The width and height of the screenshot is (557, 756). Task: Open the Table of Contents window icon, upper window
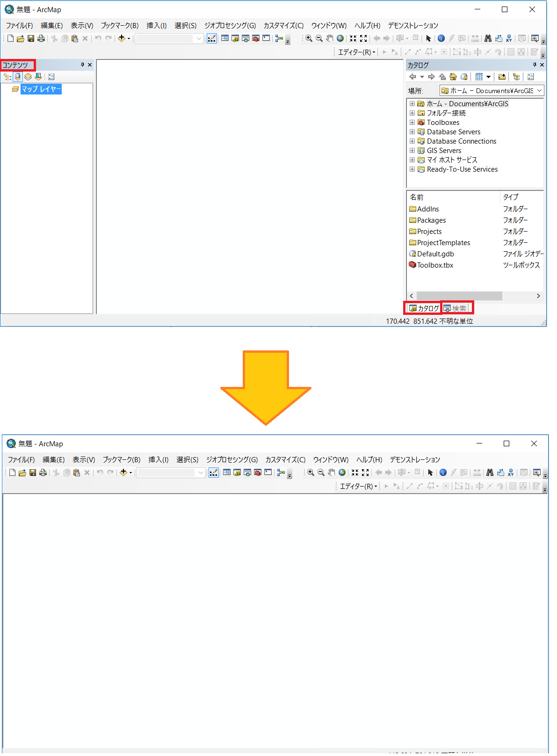[x=225, y=38]
